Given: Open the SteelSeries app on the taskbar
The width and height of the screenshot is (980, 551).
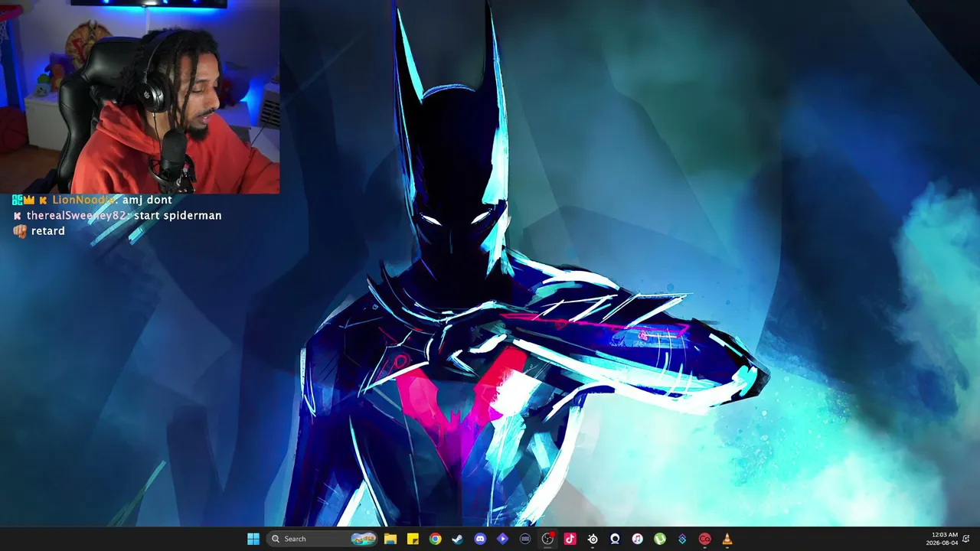Looking at the screenshot, I should click(x=593, y=539).
